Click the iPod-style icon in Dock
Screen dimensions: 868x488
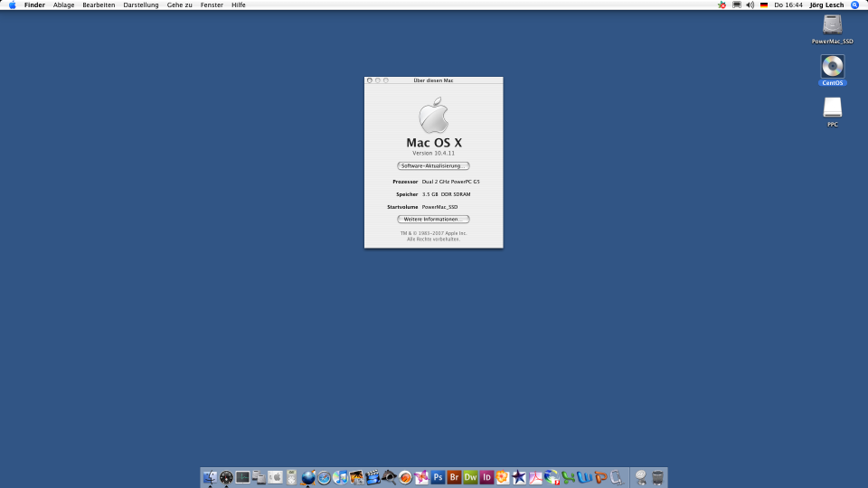click(291, 477)
